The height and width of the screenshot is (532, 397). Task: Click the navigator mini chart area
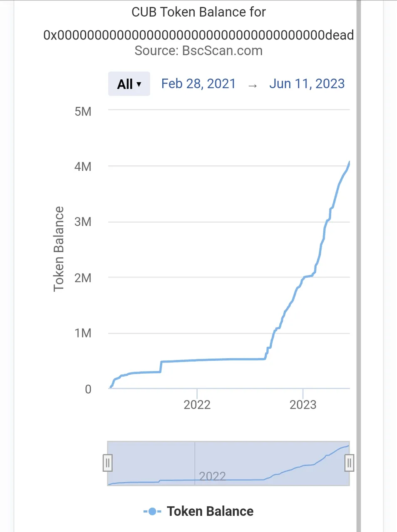[228, 463]
